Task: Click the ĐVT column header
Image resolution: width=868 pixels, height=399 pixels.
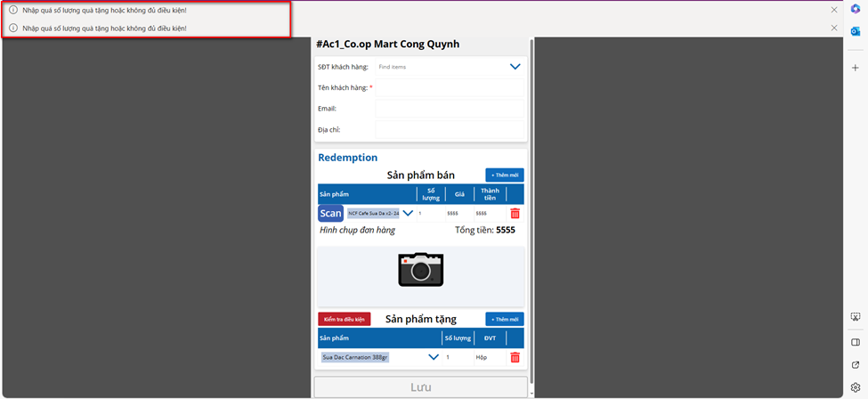Action: pyautogui.click(x=490, y=338)
